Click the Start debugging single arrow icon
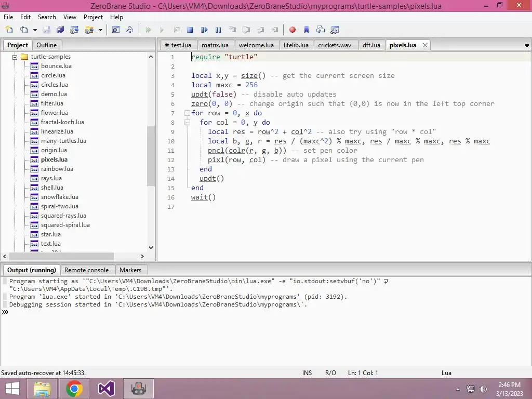The height and width of the screenshot is (399, 532). (x=162, y=30)
